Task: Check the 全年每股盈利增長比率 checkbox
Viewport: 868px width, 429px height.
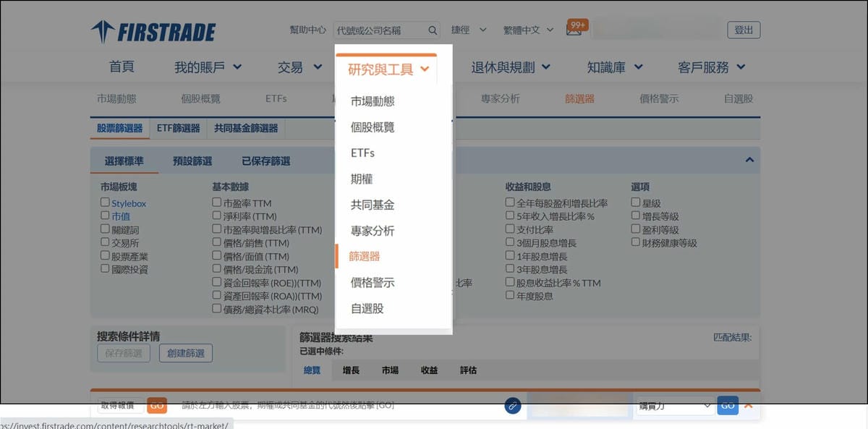Action: tap(510, 203)
